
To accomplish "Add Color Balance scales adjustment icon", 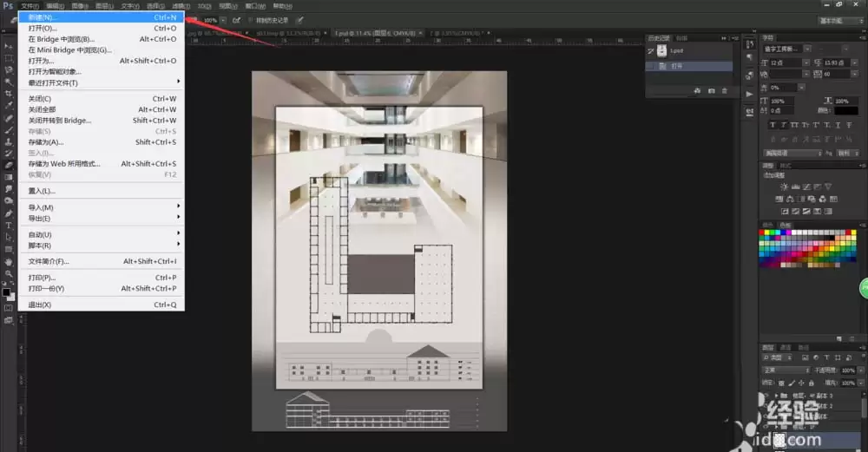I will pos(790,200).
